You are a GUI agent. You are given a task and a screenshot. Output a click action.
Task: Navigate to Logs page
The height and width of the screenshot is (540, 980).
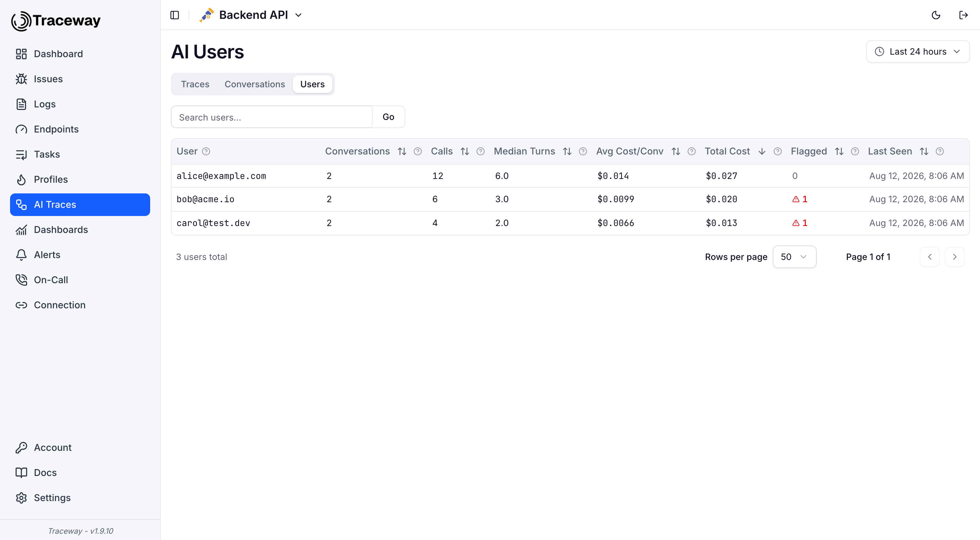[80, 104]
